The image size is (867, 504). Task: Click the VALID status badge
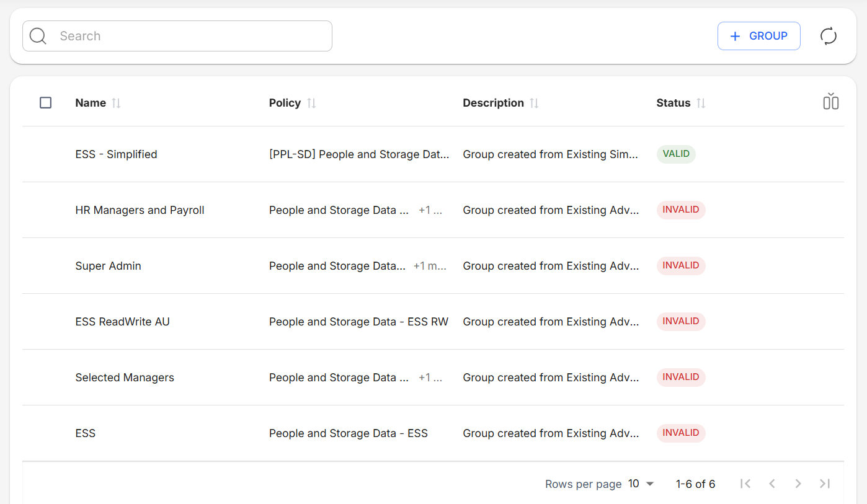pyautogui.click(x=675, y=154)
